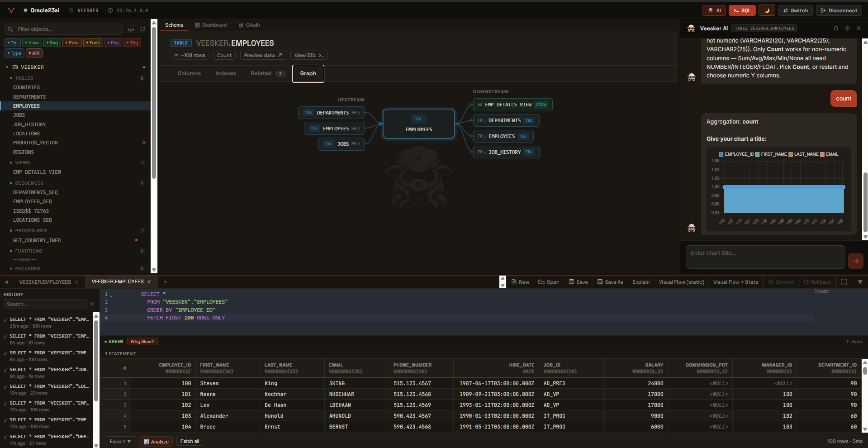Switch to the Columns tab
The height and width of the screenshot is (448, 868).
tap(189, 73)
